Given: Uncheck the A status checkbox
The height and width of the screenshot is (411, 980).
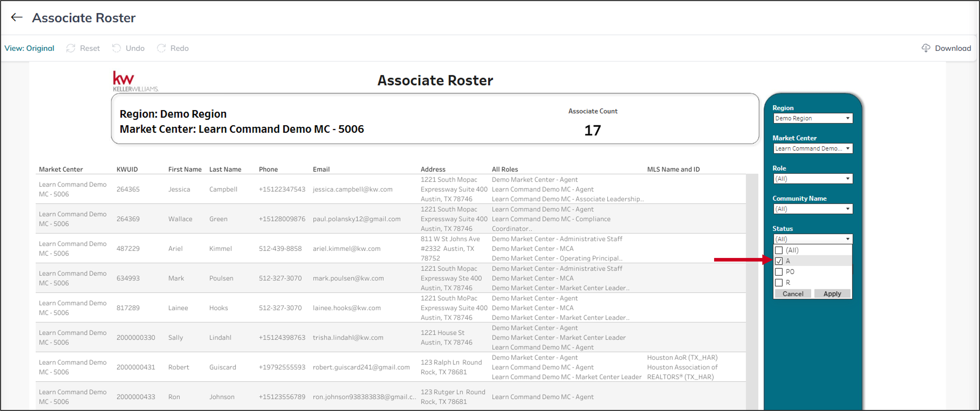Looking at the screenshot, I should pyautogui.click(x=779, y=261).
